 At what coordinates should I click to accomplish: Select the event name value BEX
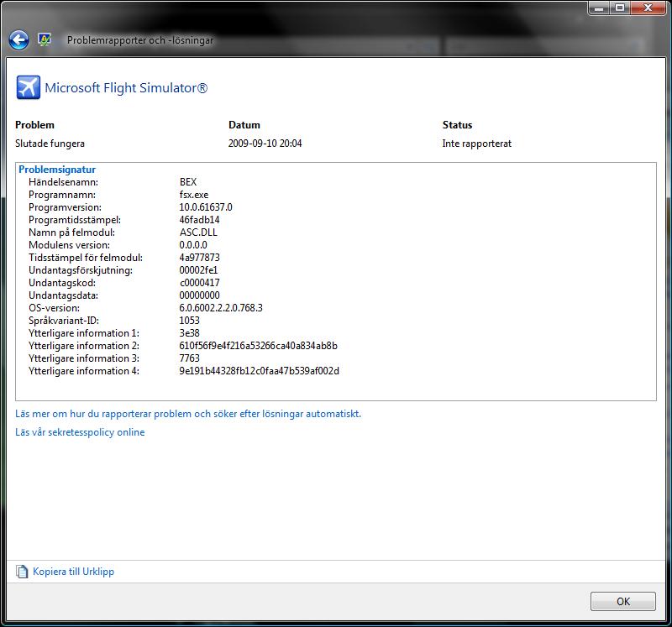pos(188,182)
